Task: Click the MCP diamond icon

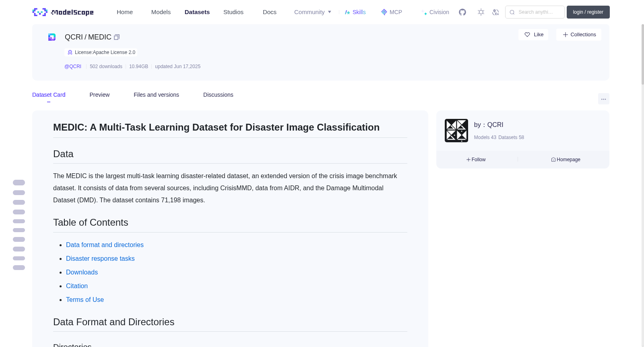Action: [384, 12]
